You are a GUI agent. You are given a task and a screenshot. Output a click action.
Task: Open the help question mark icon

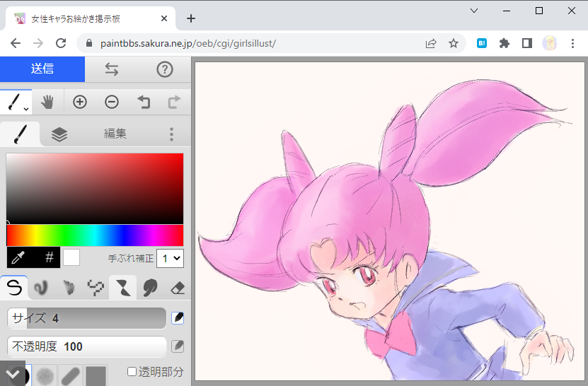[164, 69]
